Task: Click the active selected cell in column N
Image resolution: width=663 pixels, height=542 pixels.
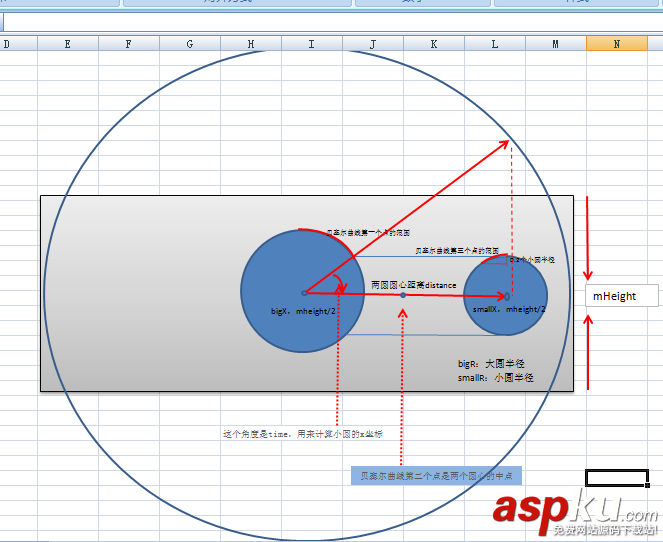Action: coord(617,478)
